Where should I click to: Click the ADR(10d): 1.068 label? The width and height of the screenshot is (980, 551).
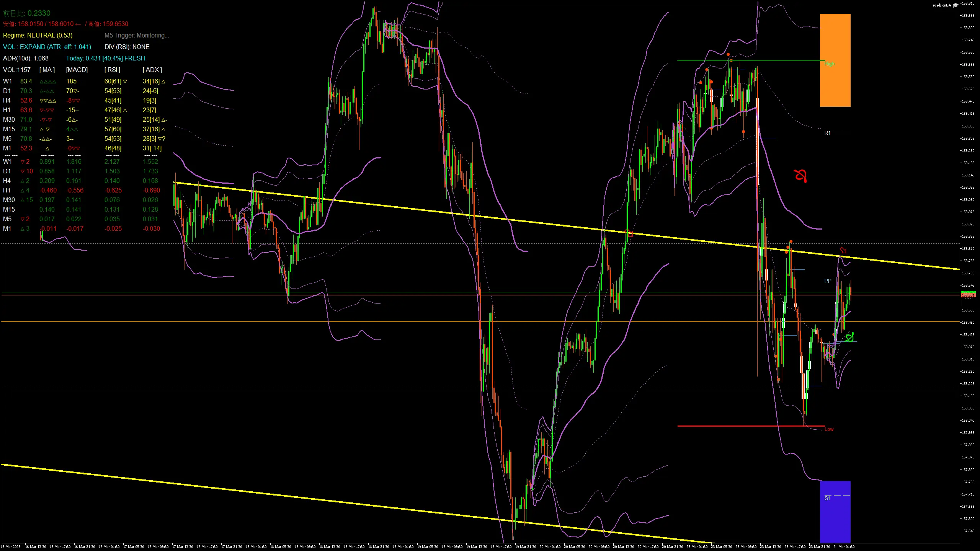26,58
